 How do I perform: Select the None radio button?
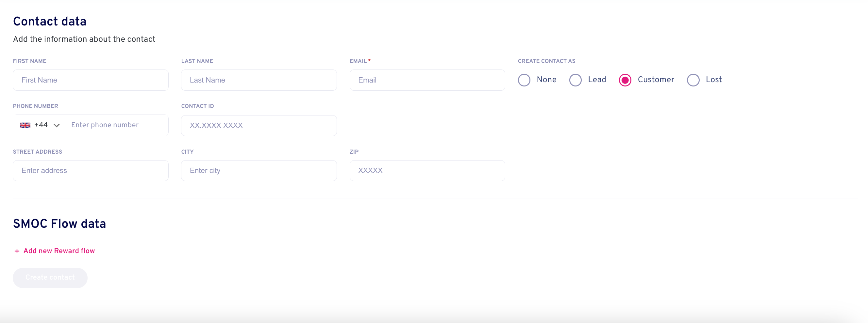524,80
